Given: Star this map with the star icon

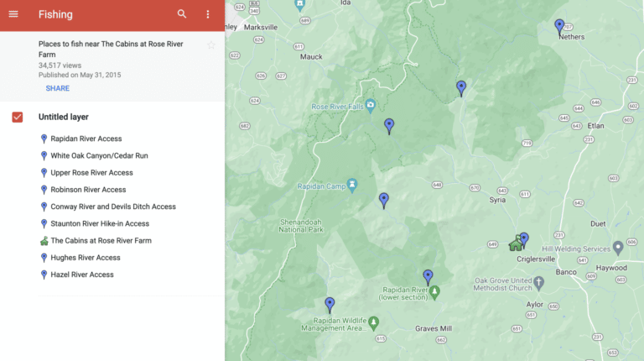Looking at the screenshot, I should coord(211,45).
